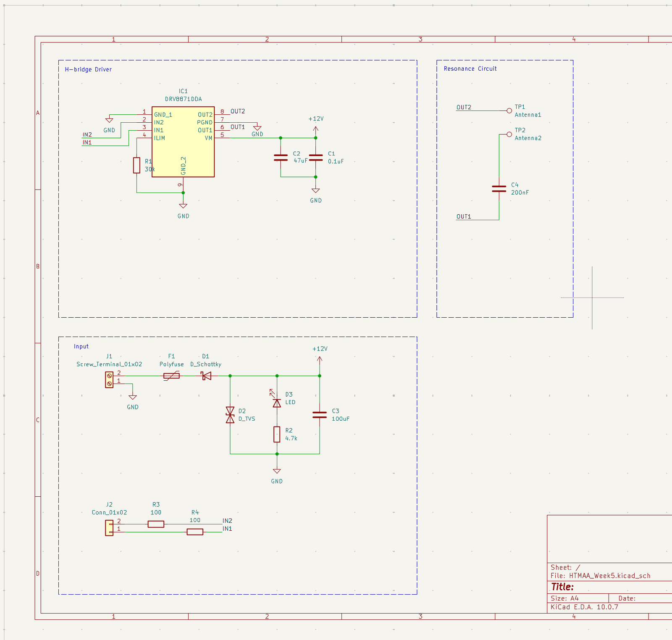
Task: Click the 'D_TVS' value text
Action: click(247, 419)
